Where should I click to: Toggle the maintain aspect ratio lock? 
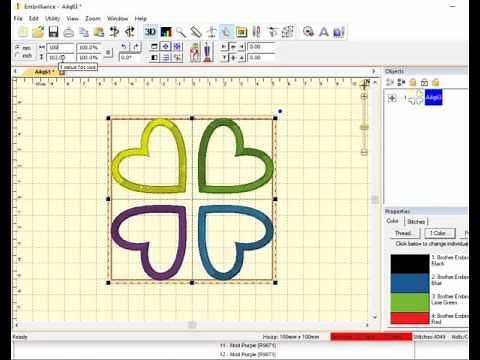point(108,53)
